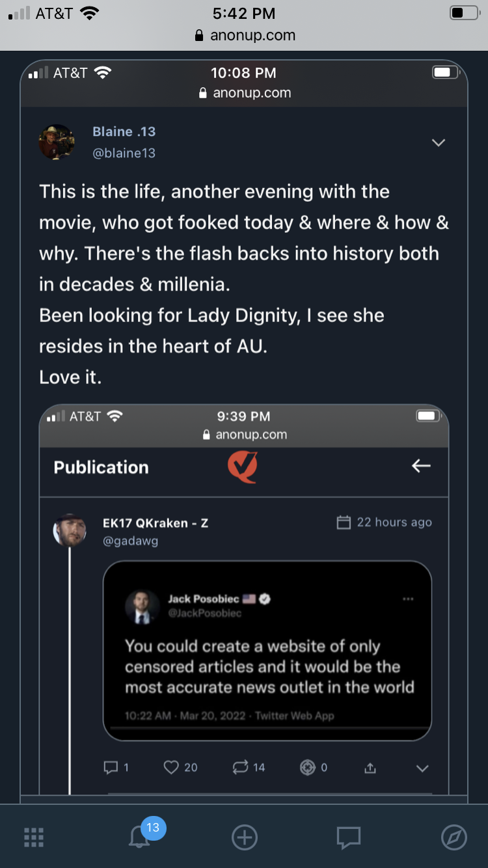Open the apps grid menu icon
The width and height of the screenshot is (488, 868).
(x=34, y=837)
